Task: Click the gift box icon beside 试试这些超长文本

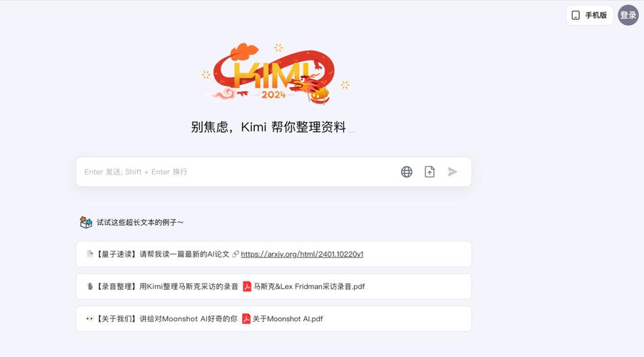Action: [86, 222]
